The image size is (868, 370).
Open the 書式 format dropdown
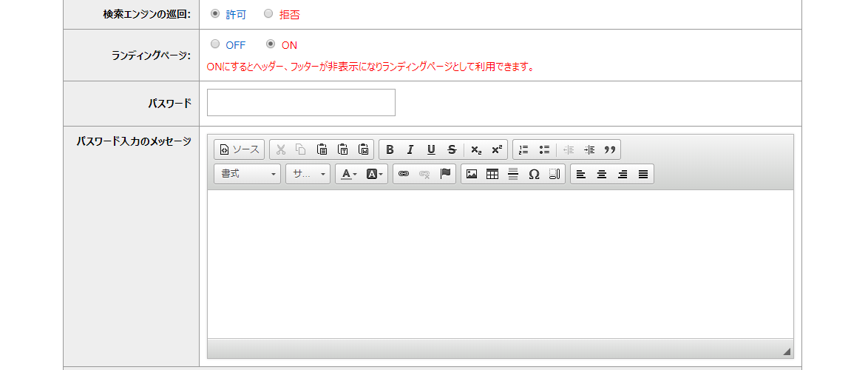point(247,174)
